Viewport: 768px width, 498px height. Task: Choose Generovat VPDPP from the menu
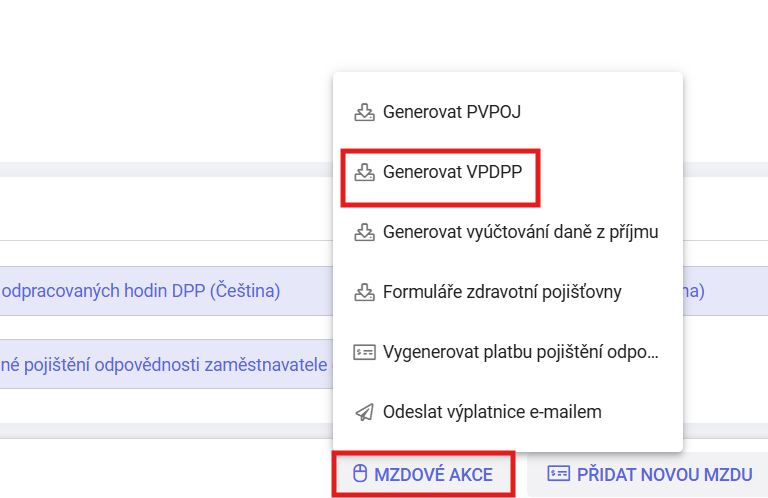click(453, 172)
